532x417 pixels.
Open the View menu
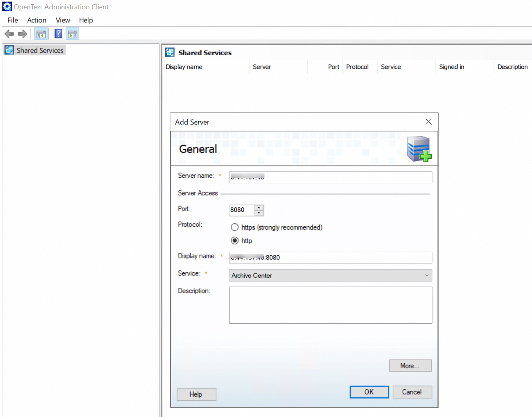[x=63, y=20]
